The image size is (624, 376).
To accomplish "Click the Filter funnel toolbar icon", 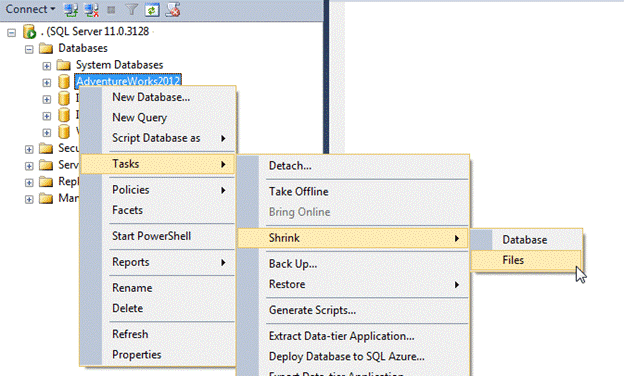I will click(x=131, y=10).
